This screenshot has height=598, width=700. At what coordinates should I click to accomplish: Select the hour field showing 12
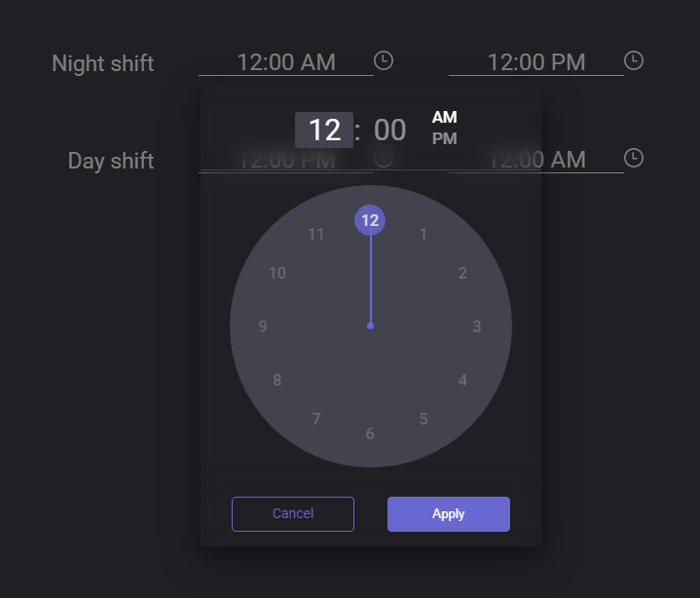point(324,131)
